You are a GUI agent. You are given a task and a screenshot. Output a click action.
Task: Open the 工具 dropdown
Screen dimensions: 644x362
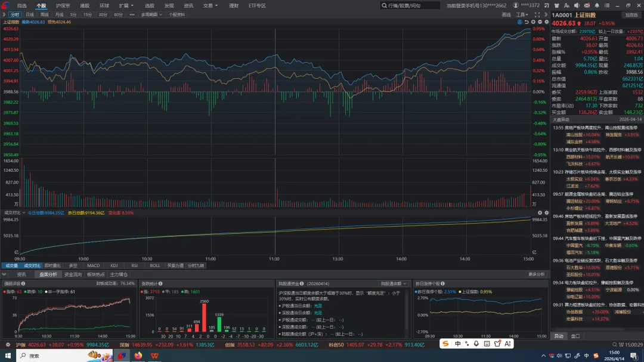(x=522, y=14)
